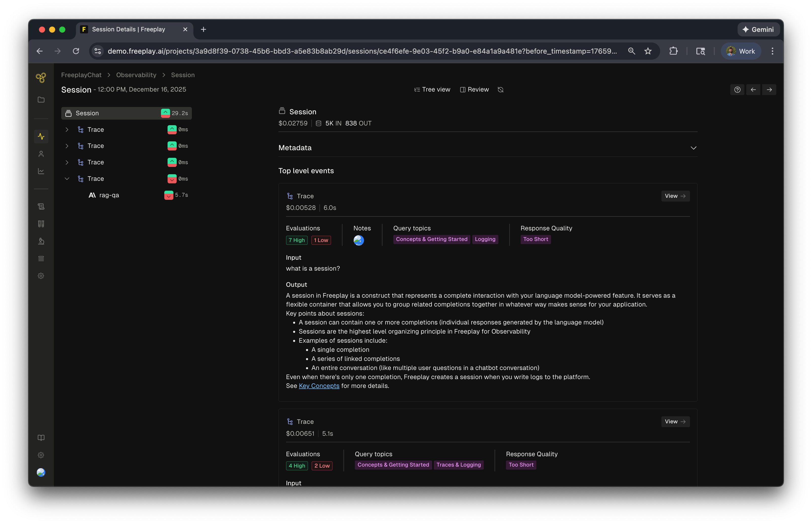The image size is (812, 524).
Task: Open the help question mark icon
Action: point(737,90)
